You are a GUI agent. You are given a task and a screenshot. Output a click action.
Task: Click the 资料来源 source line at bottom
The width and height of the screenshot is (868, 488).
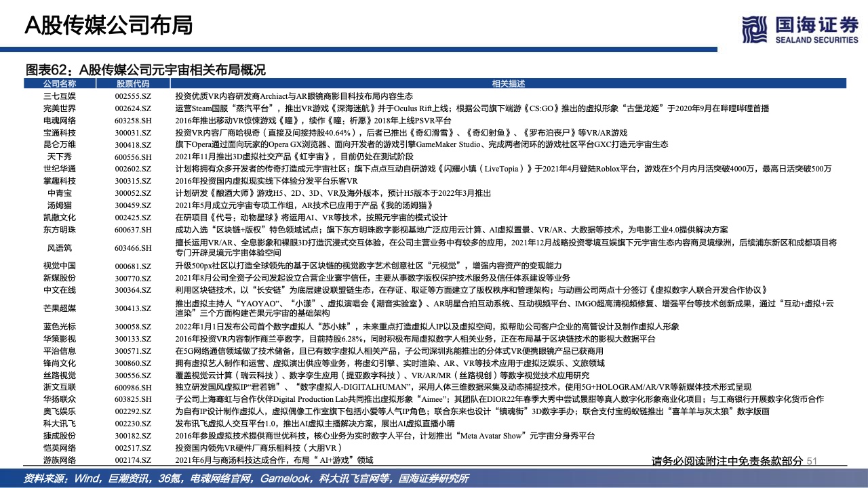246,478
